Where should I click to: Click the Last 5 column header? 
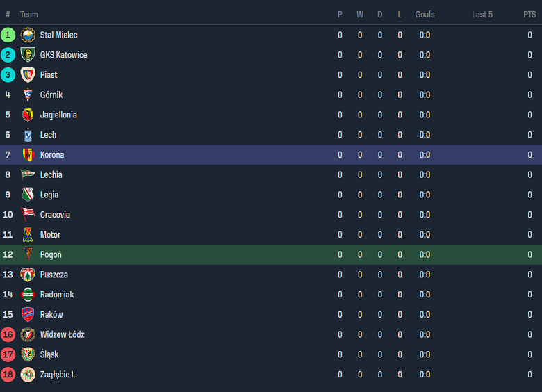point(482,15)
